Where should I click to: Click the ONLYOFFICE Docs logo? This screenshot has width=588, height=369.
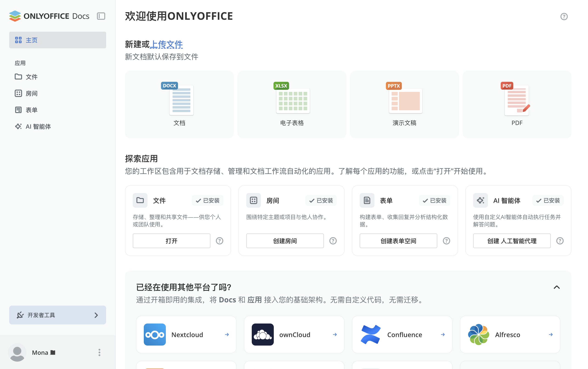[x=49, y=16]
